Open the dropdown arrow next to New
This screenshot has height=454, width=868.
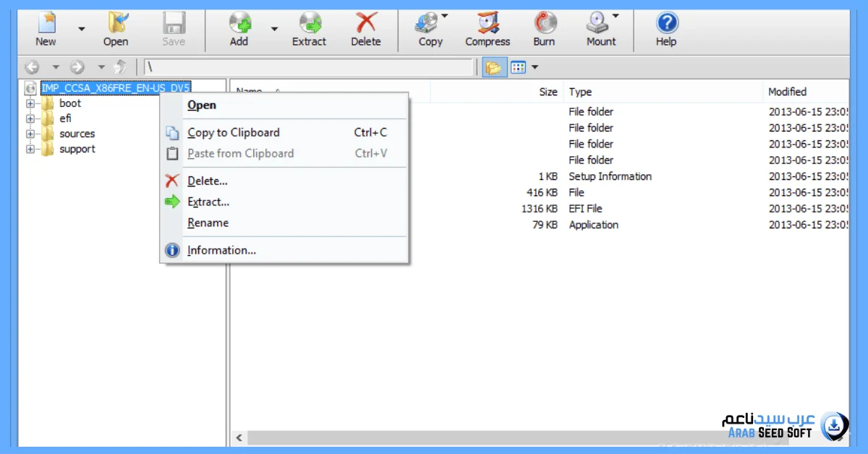coord(81,30)
